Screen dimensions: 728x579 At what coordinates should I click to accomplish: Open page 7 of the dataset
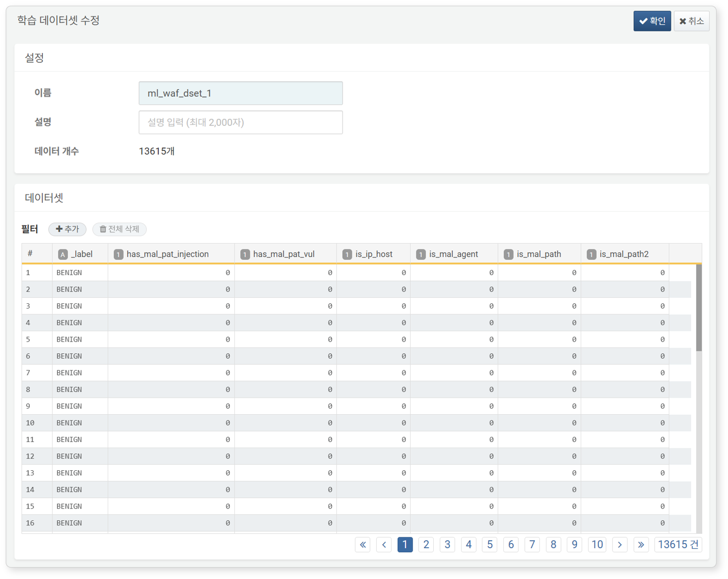tap(532, 544)
